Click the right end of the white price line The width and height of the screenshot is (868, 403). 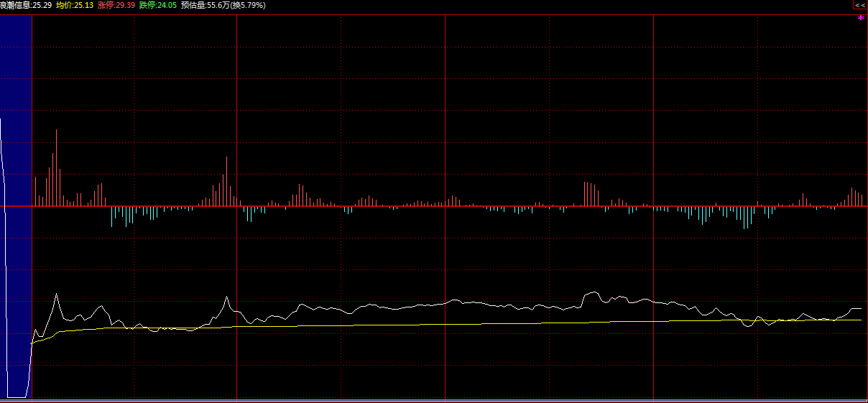pos(859,308)
